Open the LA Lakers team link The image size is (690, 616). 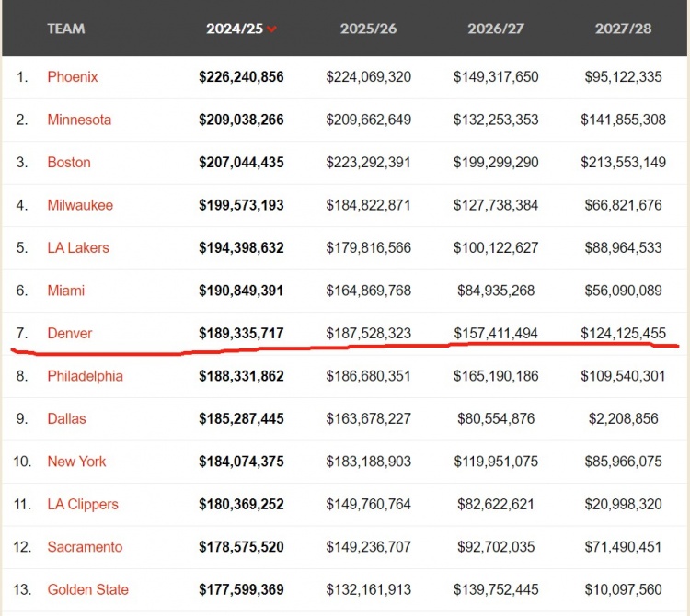[78, 247]
